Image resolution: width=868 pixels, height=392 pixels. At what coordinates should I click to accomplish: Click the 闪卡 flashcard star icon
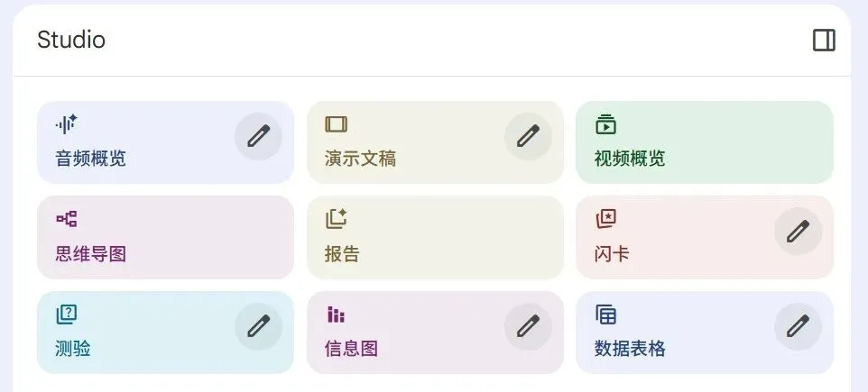click(605, 219)
